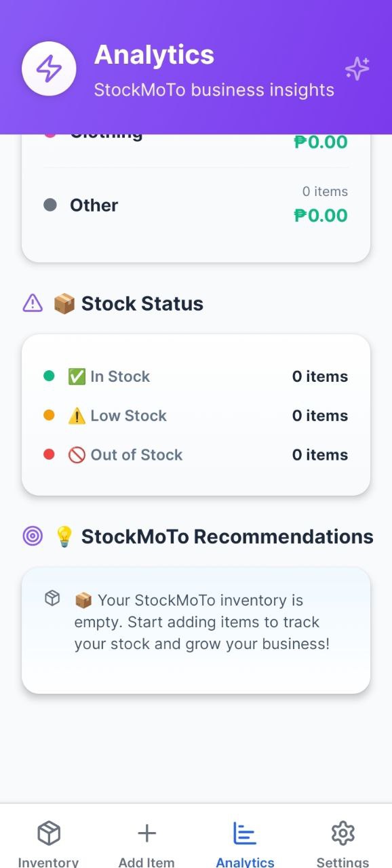Tap the ₱0.00 value for Other category

320,215
